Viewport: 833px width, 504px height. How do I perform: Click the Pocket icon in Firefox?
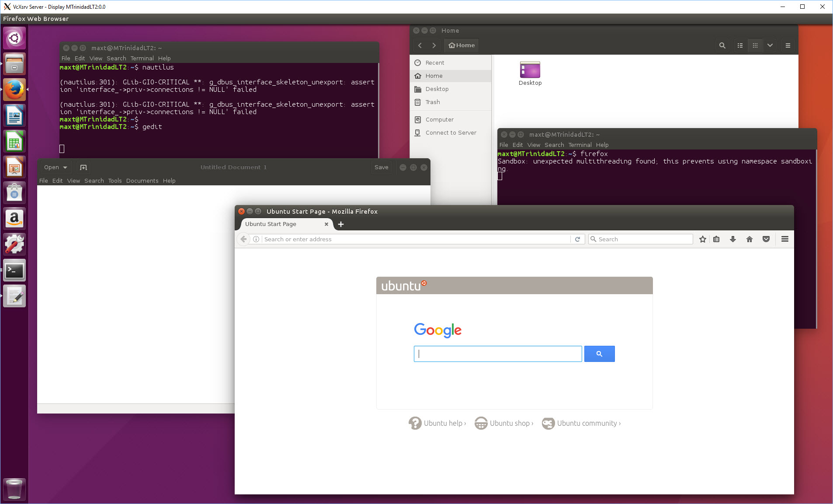click(x=766, y=239)
